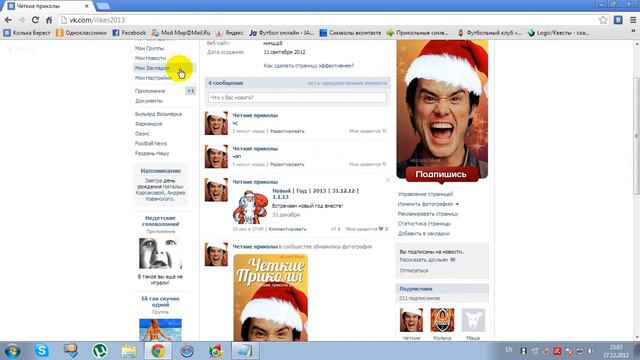Open the Подписчики followers header
The width and height of the screenshot is (640, 360).
(442, 289)
